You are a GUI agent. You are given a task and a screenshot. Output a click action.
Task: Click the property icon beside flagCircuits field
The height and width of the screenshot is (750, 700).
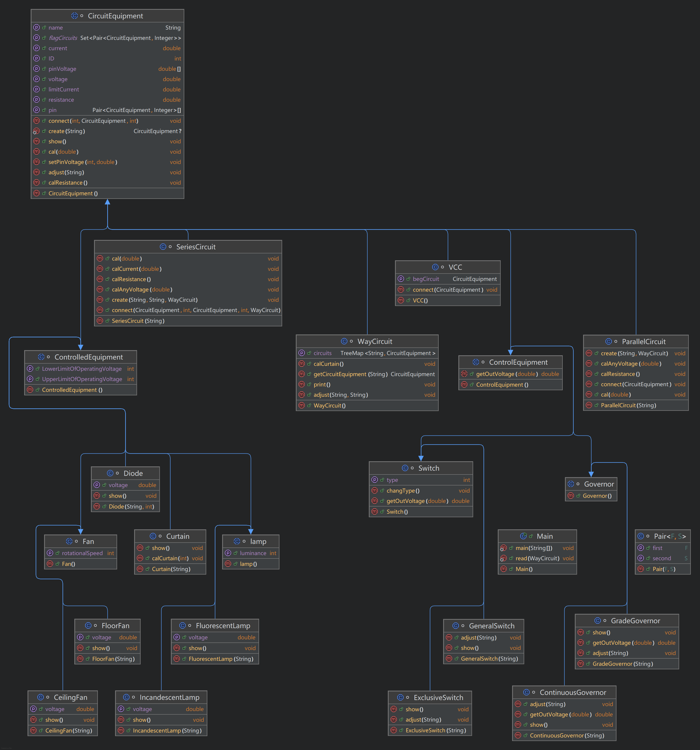[37, 38]
